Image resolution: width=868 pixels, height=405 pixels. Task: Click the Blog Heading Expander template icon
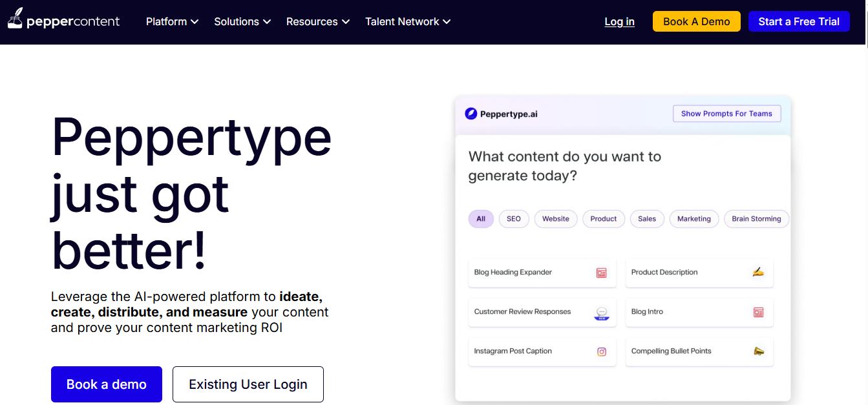601,273
